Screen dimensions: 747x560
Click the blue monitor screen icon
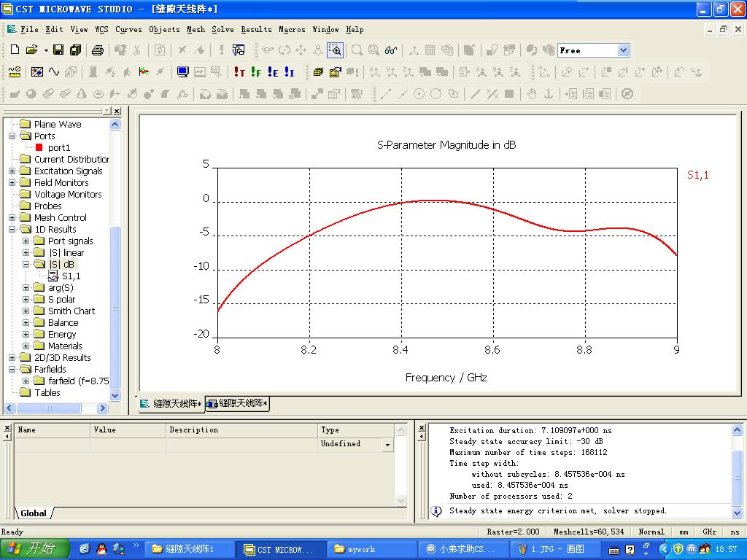182,72
